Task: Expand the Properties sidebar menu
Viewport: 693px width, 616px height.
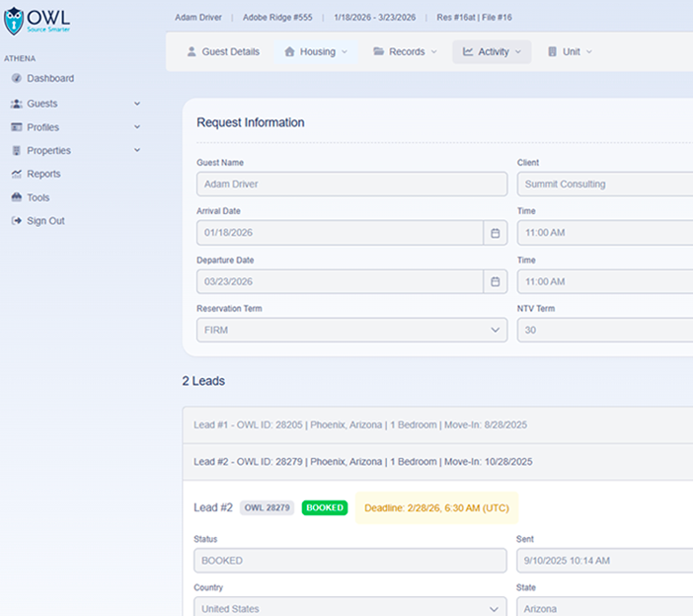Action: (136, 151)
